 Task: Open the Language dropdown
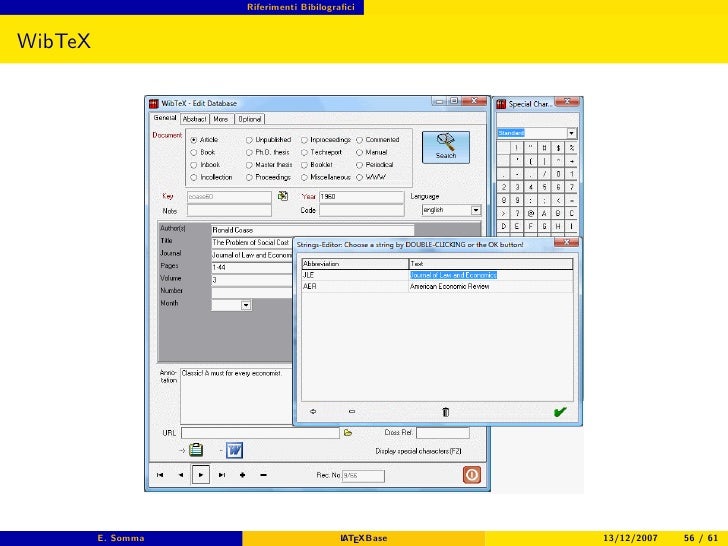click(475, 210)
